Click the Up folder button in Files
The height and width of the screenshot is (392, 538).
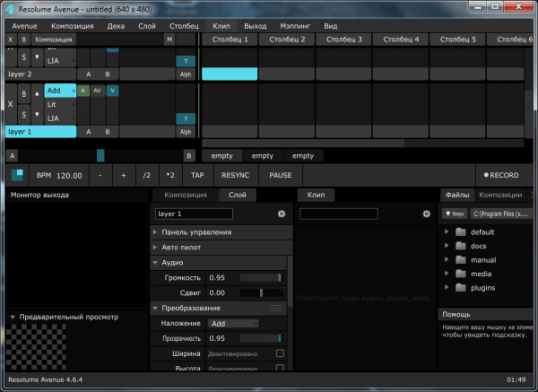click(454, 213)
